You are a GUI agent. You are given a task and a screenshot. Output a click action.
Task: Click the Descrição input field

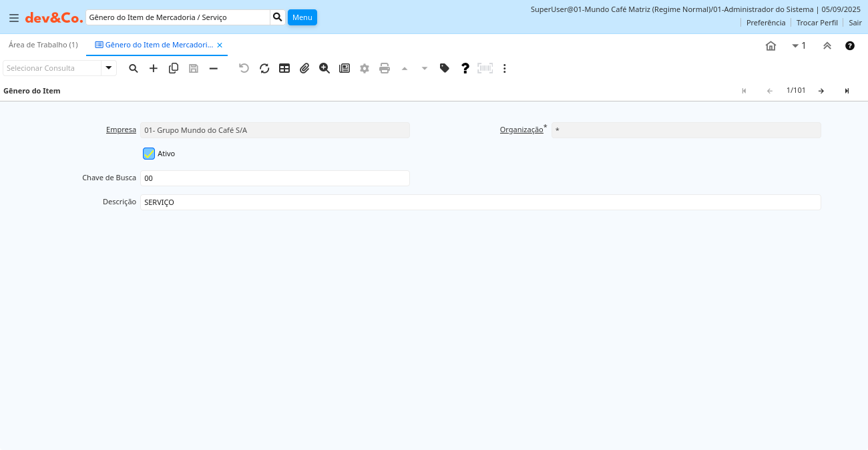point(480,202)
